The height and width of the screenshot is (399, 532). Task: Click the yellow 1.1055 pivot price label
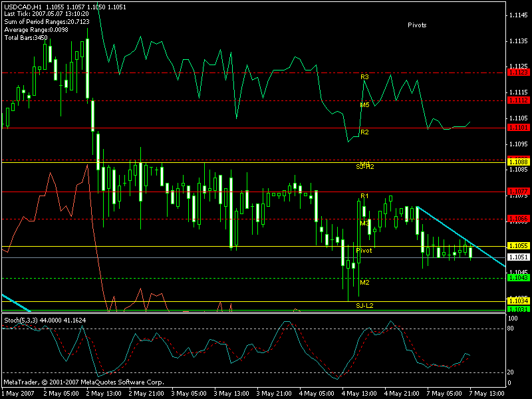click(517, 246)
